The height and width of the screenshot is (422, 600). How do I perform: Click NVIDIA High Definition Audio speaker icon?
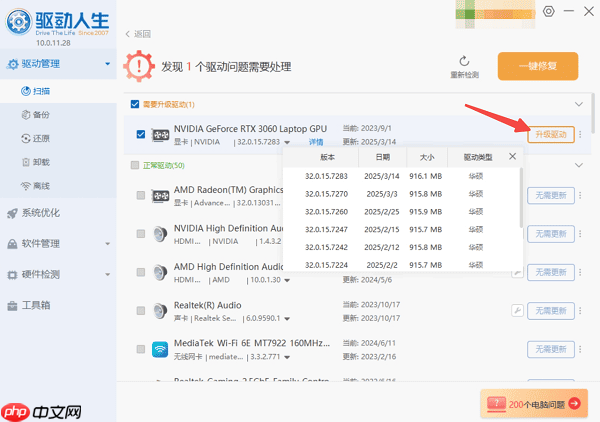(x=160, y=234)
